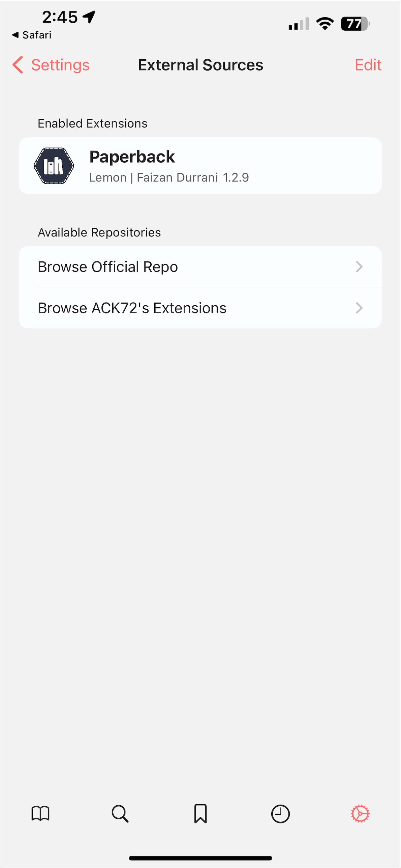
Task: Tap the location arrow beside the time
Action: pyautogui.click(x=89, y=17)
